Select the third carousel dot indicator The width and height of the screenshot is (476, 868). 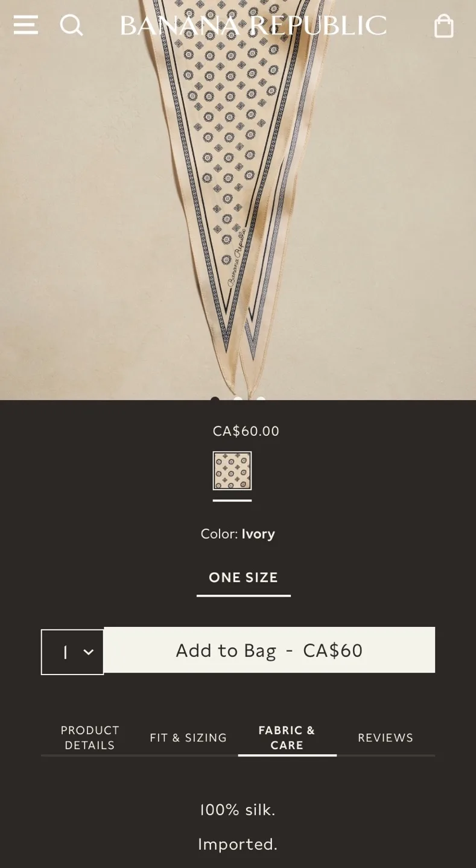click(x=261, y=400)
